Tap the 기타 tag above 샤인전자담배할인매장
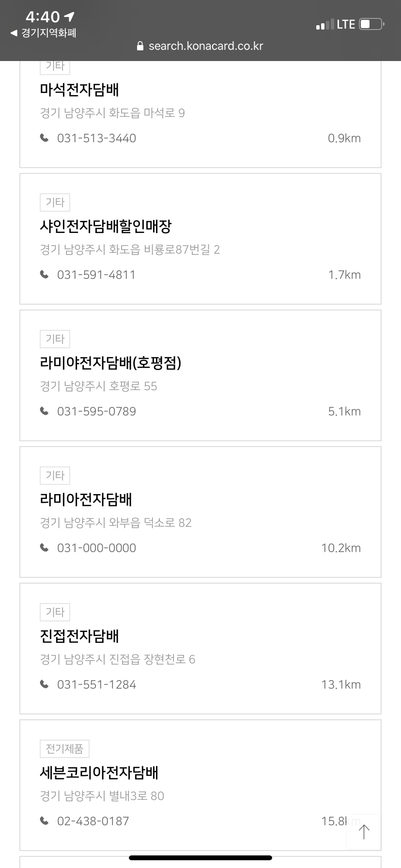Image resolution: width=401 pixels, height=868 pixels. (x=55, y=202)
